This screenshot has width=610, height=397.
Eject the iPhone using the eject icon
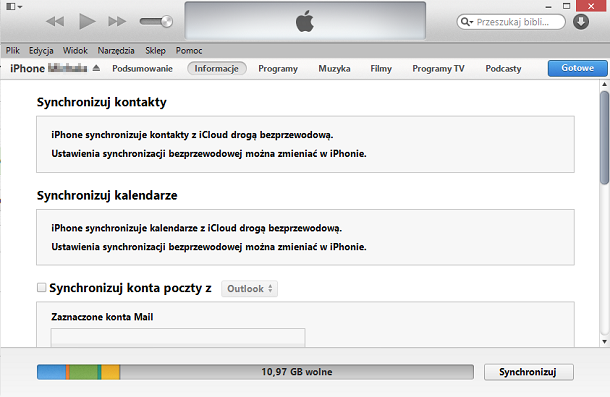pyautogui.click(x=96, y=68)
